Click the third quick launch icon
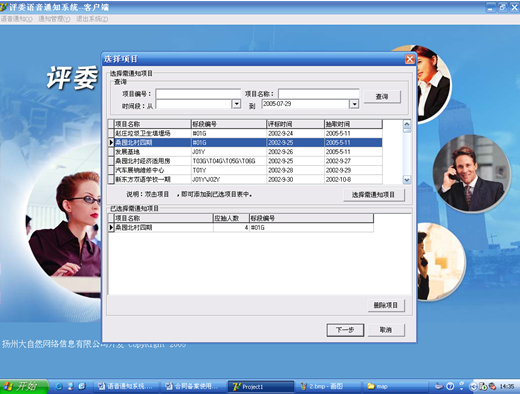 pos(82,386)
